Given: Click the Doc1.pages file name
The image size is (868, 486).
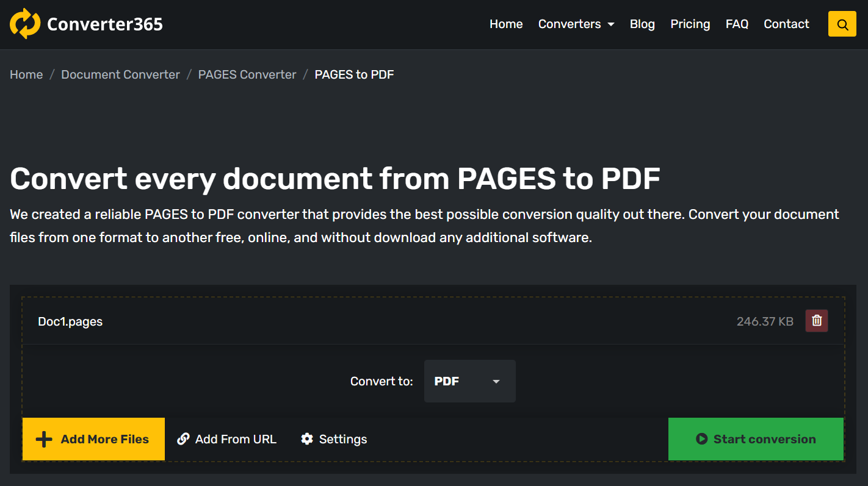Looking at the screenshot, I should click(x=70, y=321).
